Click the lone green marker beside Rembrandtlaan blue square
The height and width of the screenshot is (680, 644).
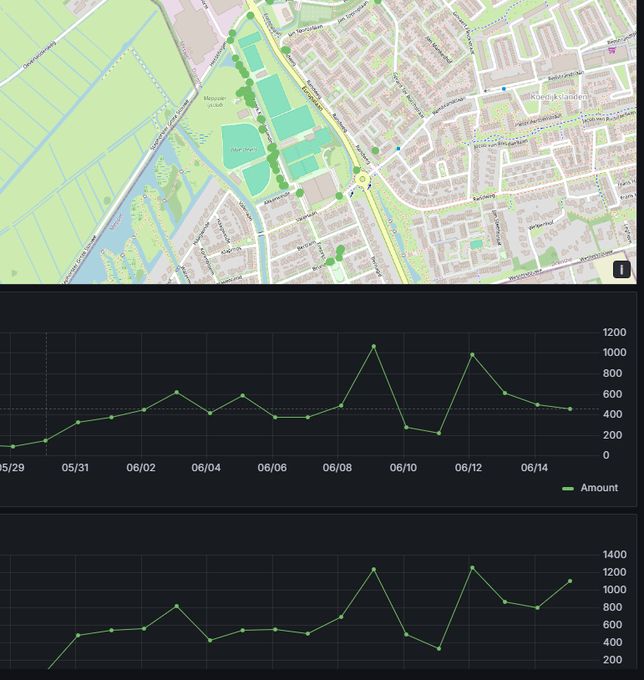(x=376, y=150)
